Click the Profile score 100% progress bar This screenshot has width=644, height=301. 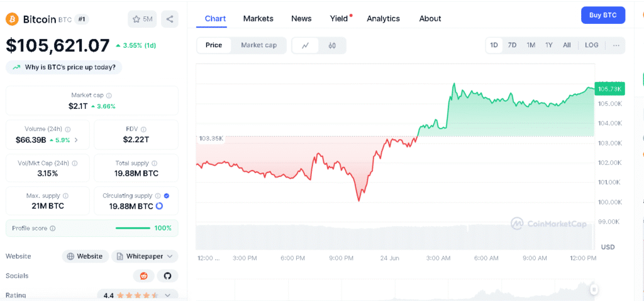[133, 228]
